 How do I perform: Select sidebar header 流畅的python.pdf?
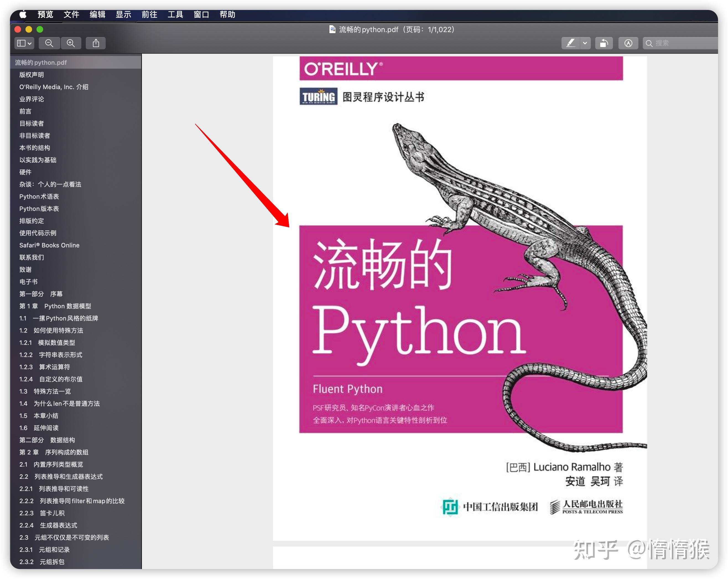(76, 63)
